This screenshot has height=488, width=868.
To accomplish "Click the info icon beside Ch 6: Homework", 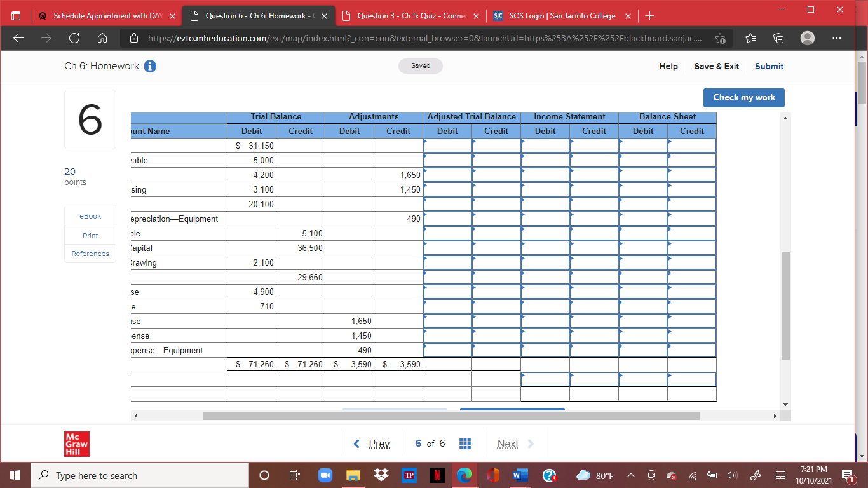I will pos(150,66).
